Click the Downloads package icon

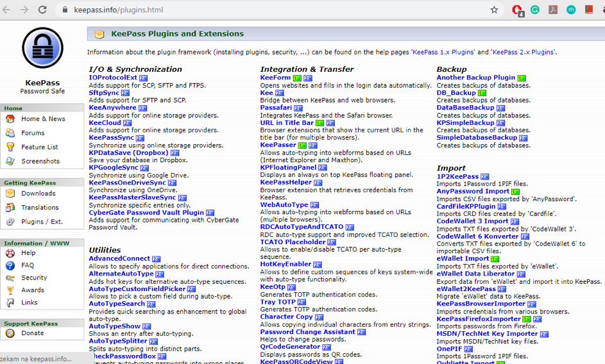click(10, 193)
